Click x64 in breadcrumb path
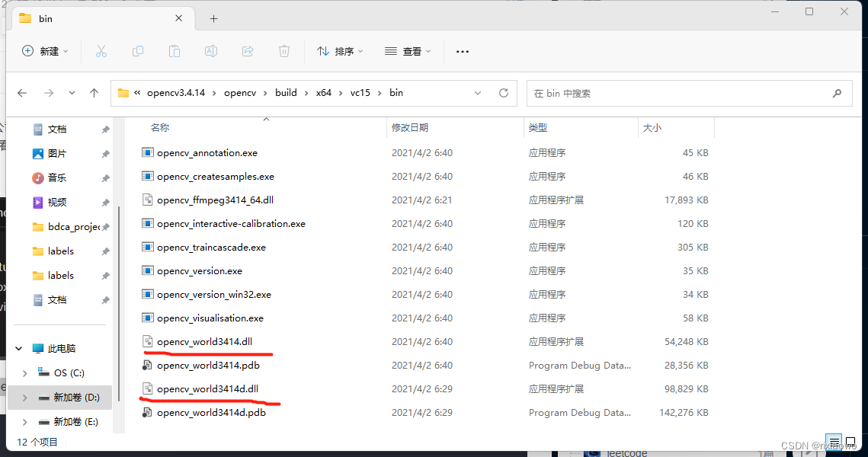Image resolution: width=868 pixels, height=457 pixels. coord(324,93)
